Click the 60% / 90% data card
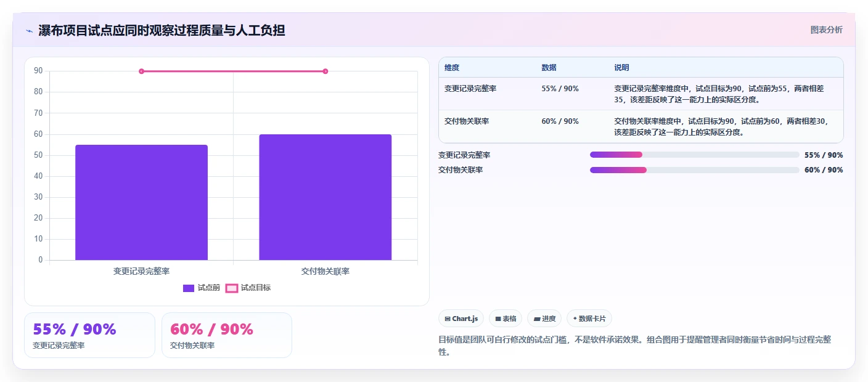 pos(227,335)
